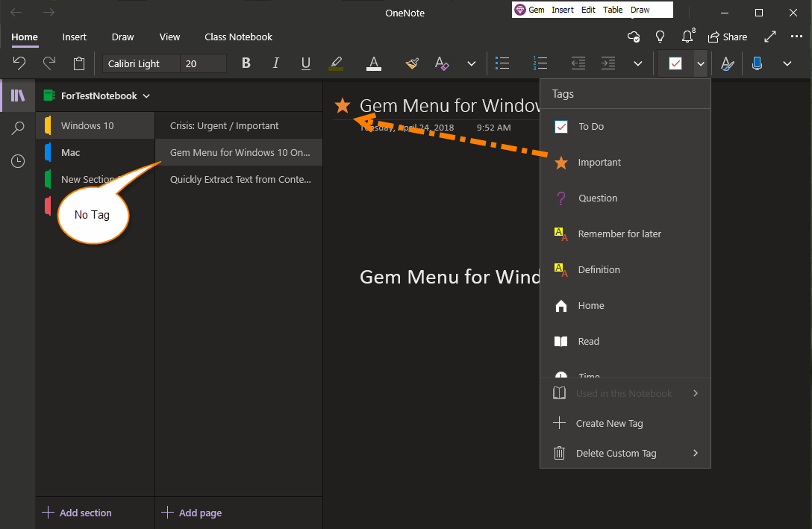Screen dimensions: 812x529
Task: Click Add section
Action: [77, 513]
